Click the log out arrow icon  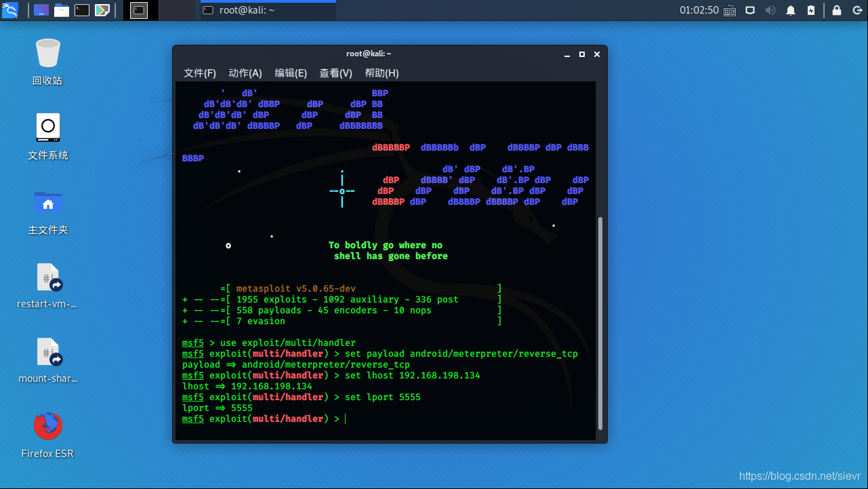coord(856,10)
